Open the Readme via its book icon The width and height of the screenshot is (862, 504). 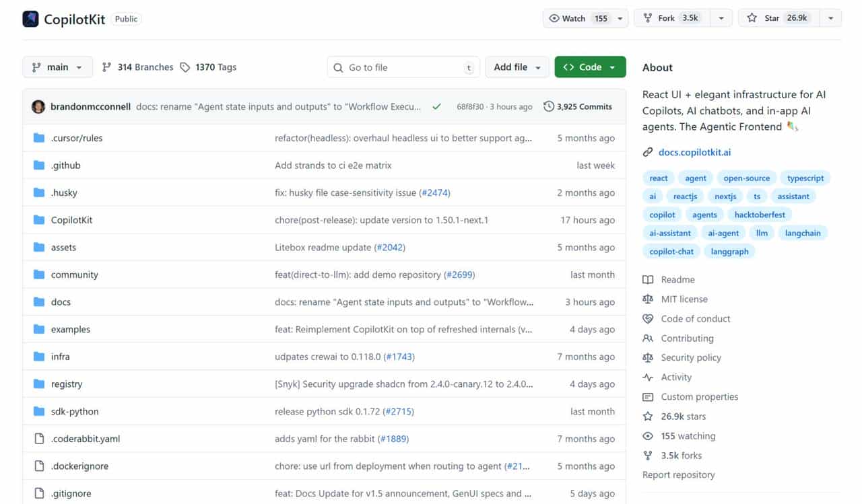tap(648, 279)
